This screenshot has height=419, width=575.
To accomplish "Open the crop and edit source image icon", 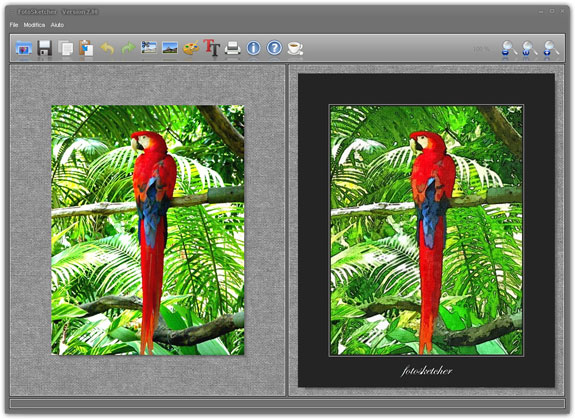I will coord(149,48).
